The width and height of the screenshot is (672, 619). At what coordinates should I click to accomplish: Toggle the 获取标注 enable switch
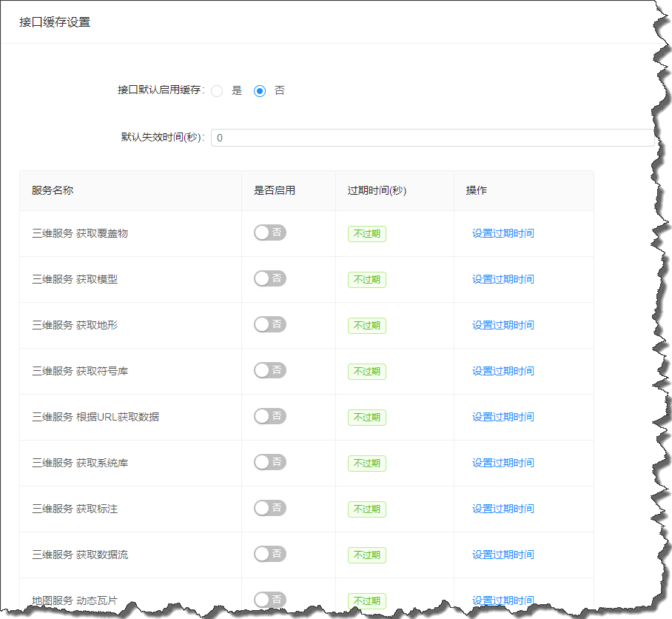pyautogui.click(x=269, y=508)
